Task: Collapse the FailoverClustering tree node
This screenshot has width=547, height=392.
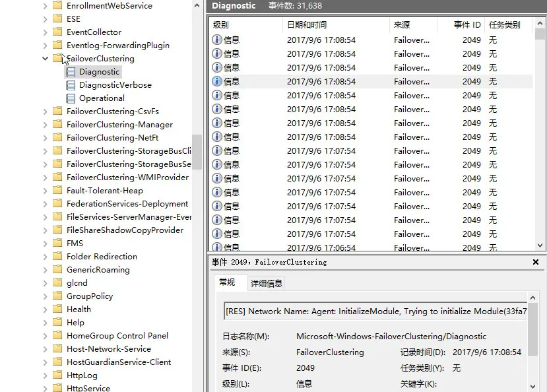Action: pos(45,58)
